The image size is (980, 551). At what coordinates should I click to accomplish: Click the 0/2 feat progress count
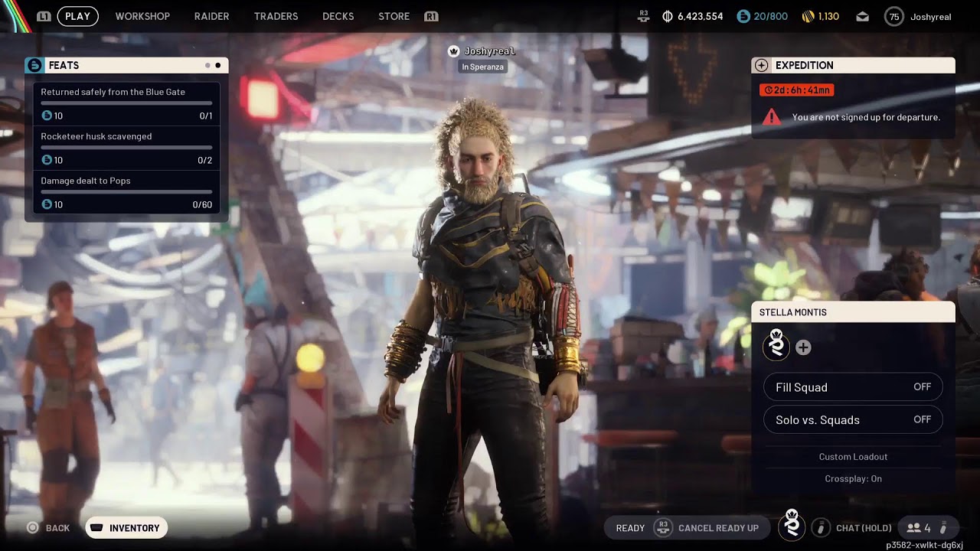[x=205, y=161]
